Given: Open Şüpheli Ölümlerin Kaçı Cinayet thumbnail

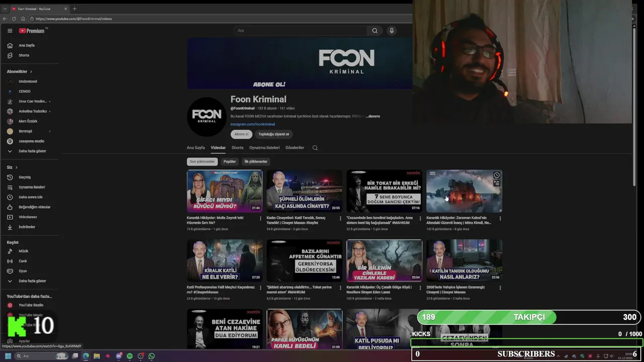Looking at the screenshot, I should point(304,191).
